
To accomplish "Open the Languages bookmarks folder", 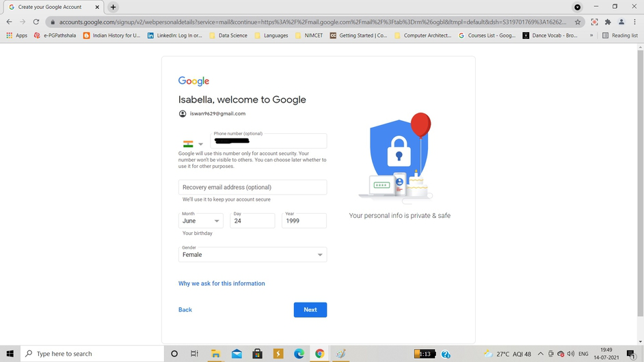I will click(x=271, y=36).
